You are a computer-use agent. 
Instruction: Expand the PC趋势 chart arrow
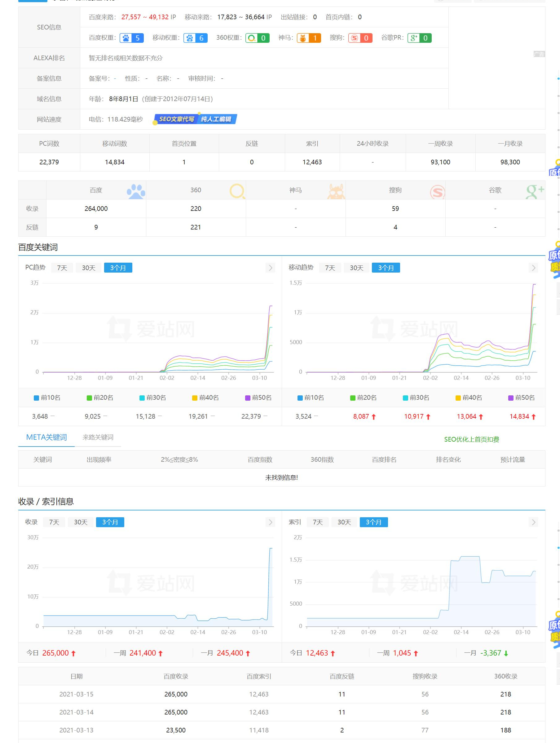(x=270, y=268)
